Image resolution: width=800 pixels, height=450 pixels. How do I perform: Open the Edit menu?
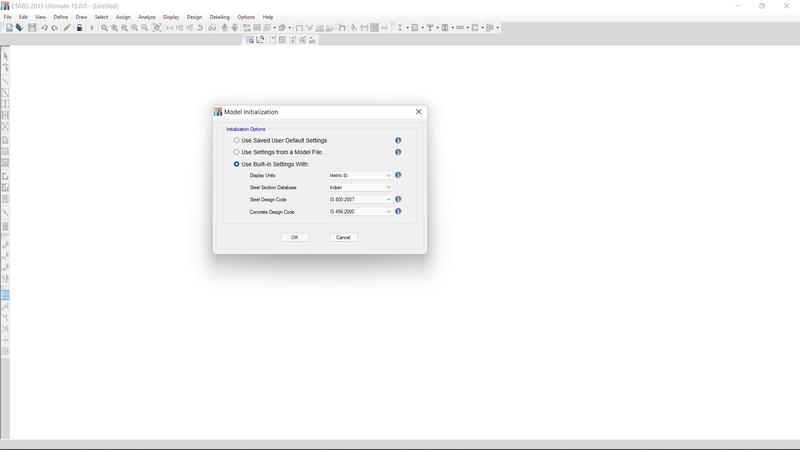point(23,17)
